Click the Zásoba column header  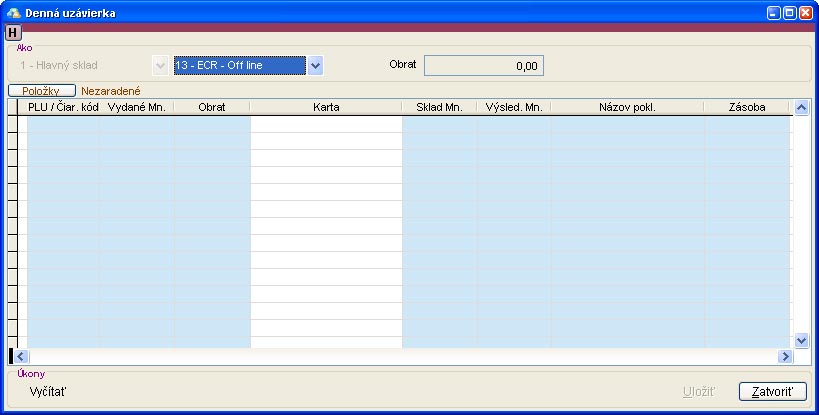tap(747, 107)
